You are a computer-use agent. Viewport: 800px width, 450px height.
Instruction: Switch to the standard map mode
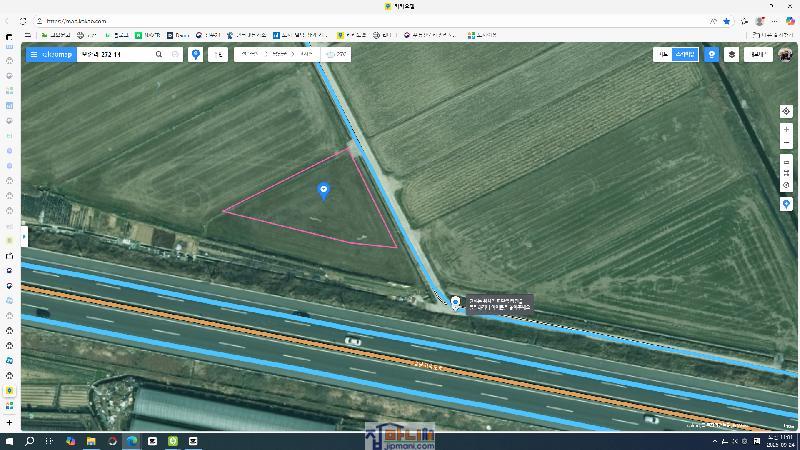click(x=662, y=55)
